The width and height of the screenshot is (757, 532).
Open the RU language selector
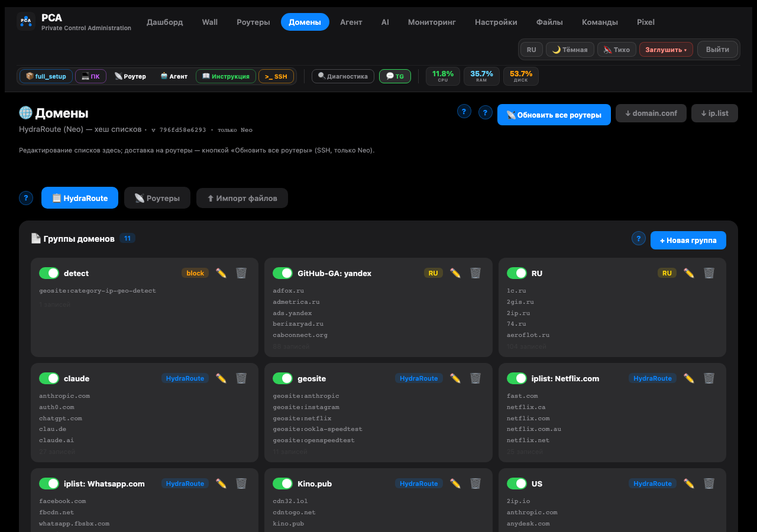[532, 50]
